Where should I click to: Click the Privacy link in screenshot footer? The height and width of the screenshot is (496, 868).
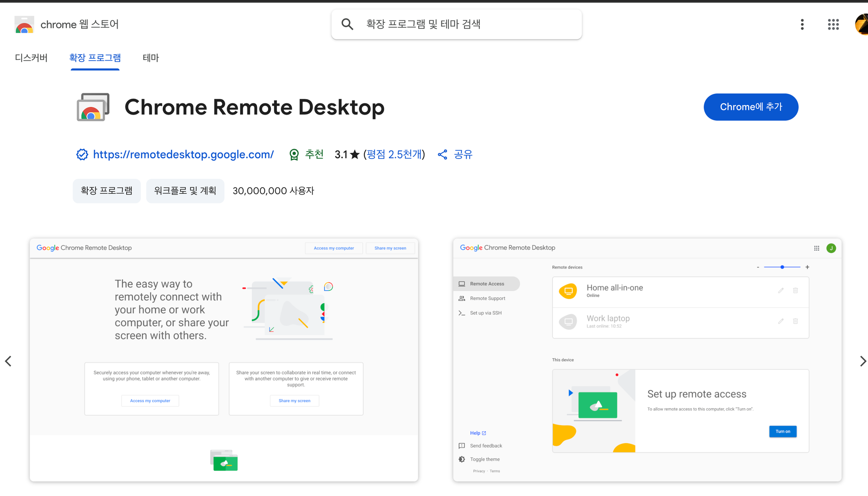tap(479, 471)
